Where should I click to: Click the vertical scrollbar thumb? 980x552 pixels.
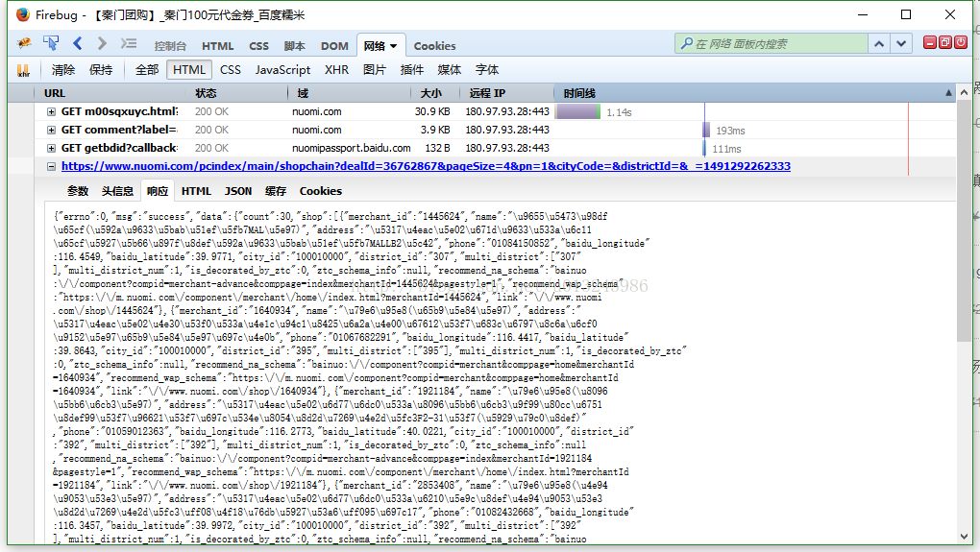pyautogui.click(x=965, y=222)
